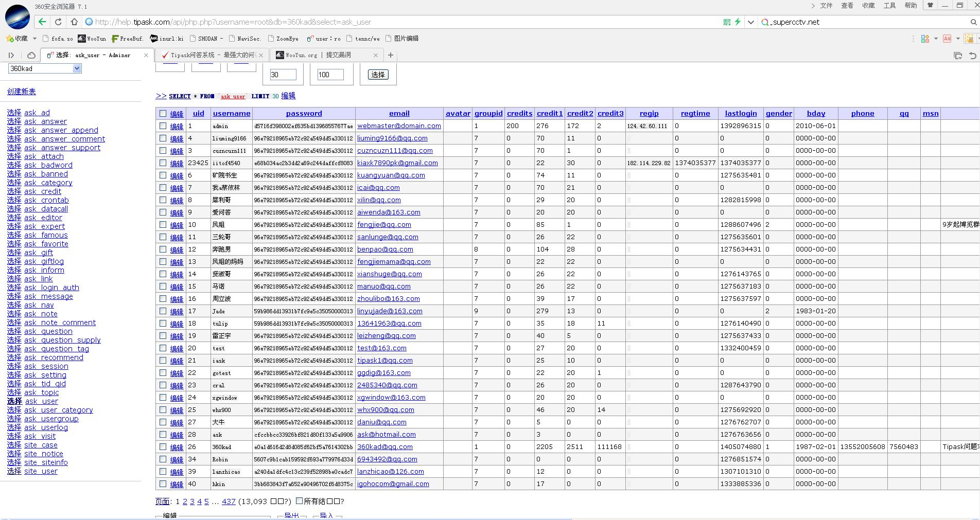Expand the address bar history dropdown

coord(751,22)
